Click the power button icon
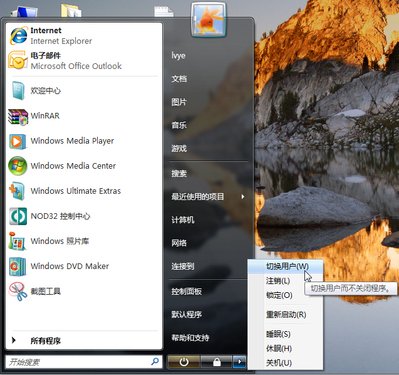Image resolution: width=399 pixels, height=375 pixels. click(x=184, y=362)
